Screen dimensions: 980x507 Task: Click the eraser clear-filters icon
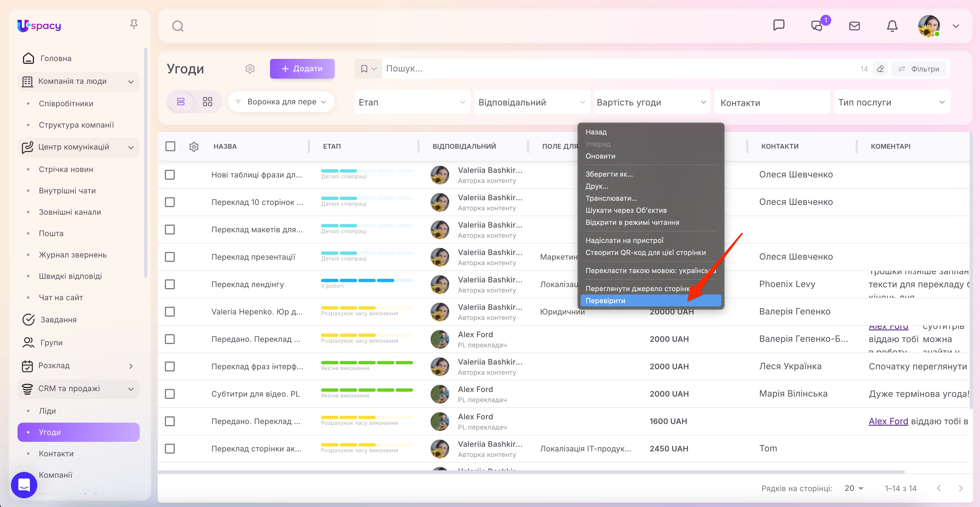880,69
